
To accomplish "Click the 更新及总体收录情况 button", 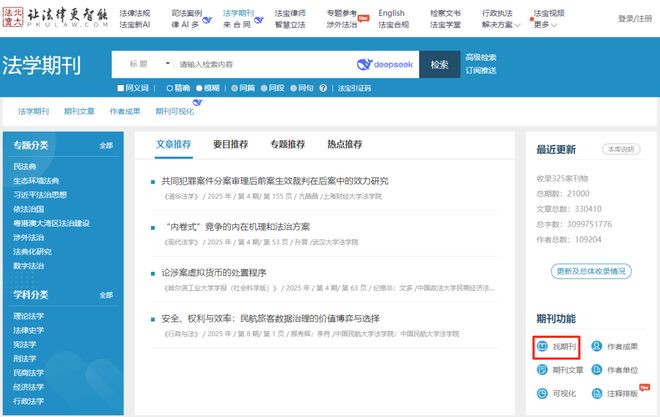I will pyautogui.click(x=592, y=271).
